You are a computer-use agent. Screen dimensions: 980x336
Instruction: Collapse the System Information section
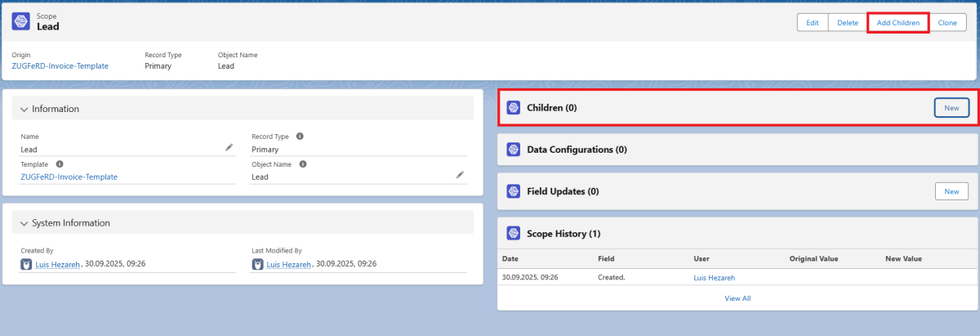coord(24,223)
